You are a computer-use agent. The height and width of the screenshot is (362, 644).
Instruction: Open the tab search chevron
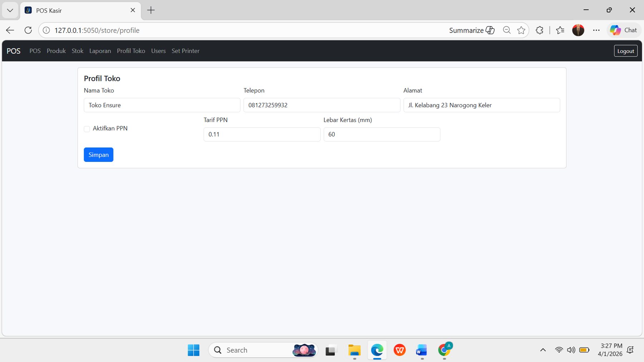[10, 10]
